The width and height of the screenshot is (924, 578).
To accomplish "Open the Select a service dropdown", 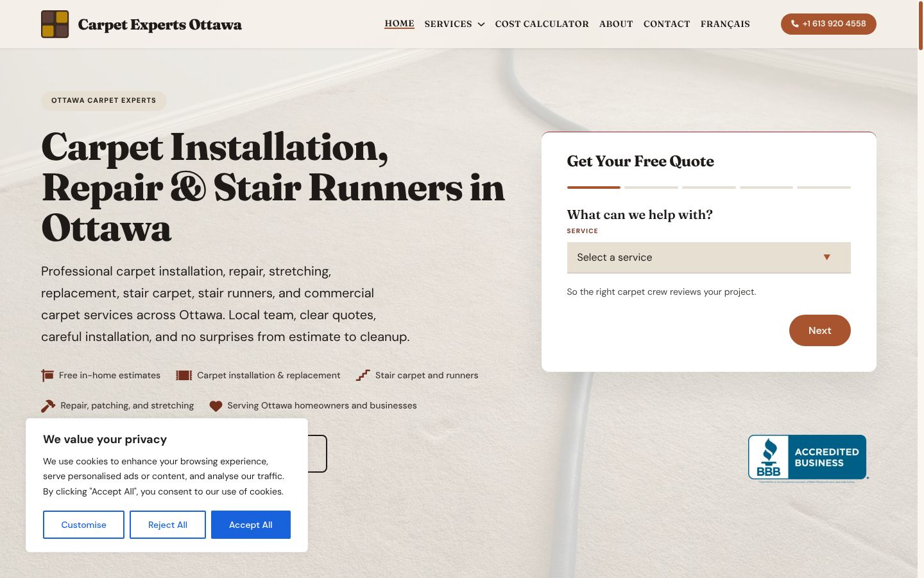I will (708, 258).
